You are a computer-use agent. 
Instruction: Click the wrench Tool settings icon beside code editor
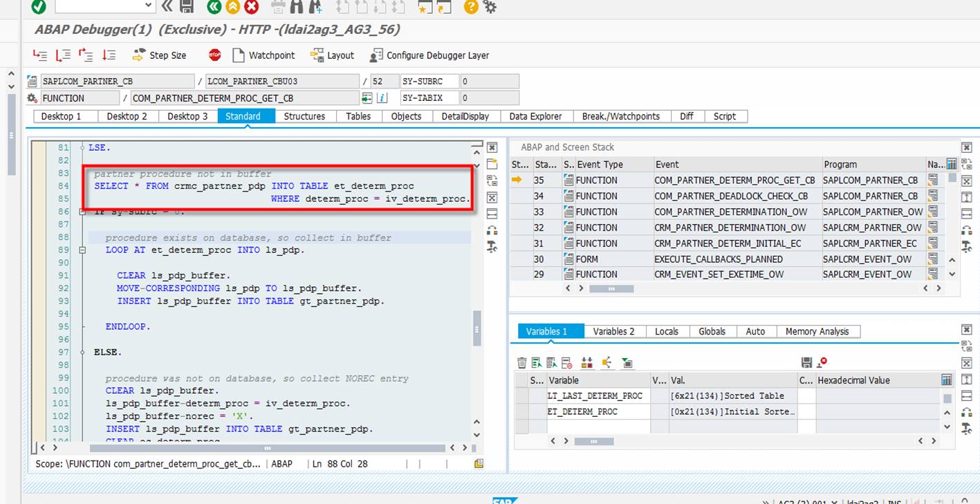tap(492, 247)
